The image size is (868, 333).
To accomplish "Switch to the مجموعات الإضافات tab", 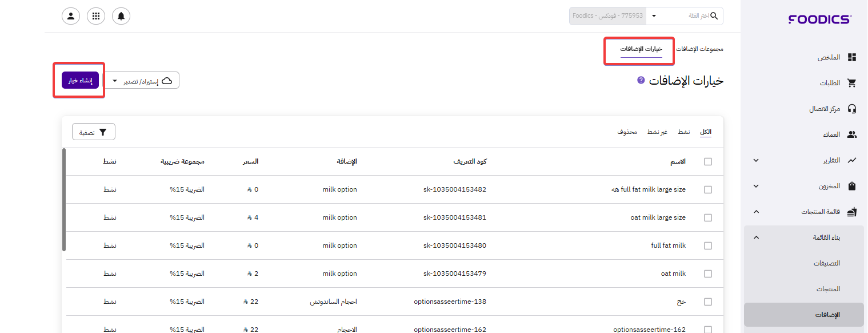I will coord(699,49).
